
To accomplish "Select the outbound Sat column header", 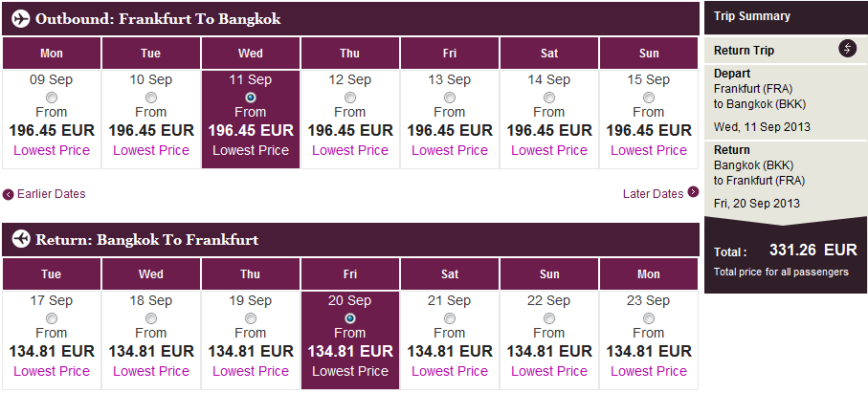I will 549,54.
